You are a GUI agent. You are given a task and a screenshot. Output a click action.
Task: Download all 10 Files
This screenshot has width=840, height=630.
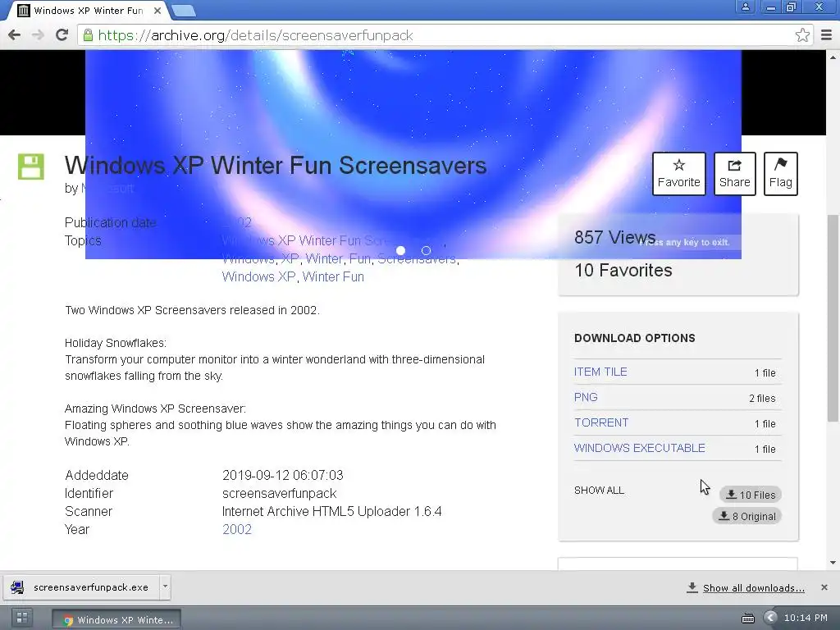coord(751,495)
